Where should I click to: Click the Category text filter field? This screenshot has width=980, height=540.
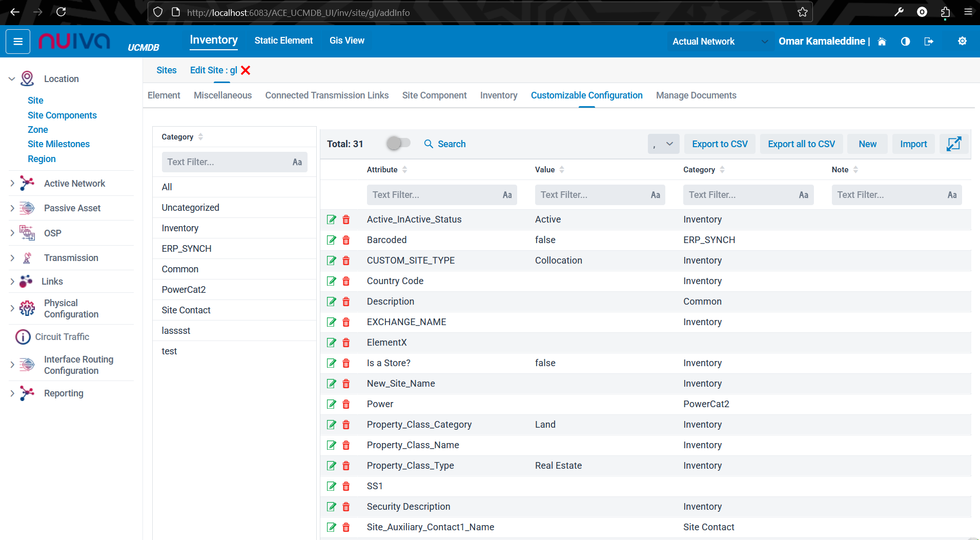227,162
